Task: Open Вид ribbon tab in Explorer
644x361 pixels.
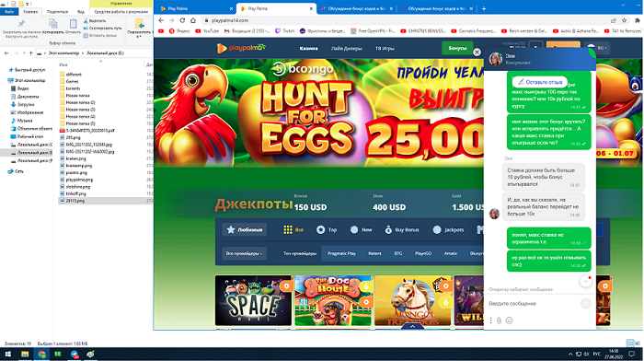Action: 81,12
